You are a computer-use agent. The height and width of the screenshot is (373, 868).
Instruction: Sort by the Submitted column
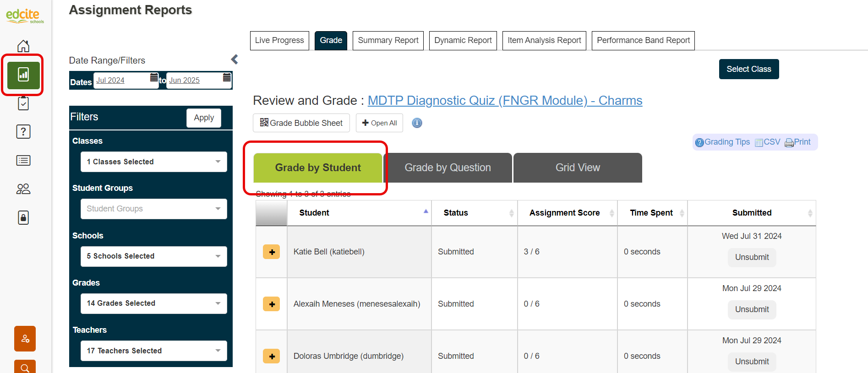(x=752, y=213)
